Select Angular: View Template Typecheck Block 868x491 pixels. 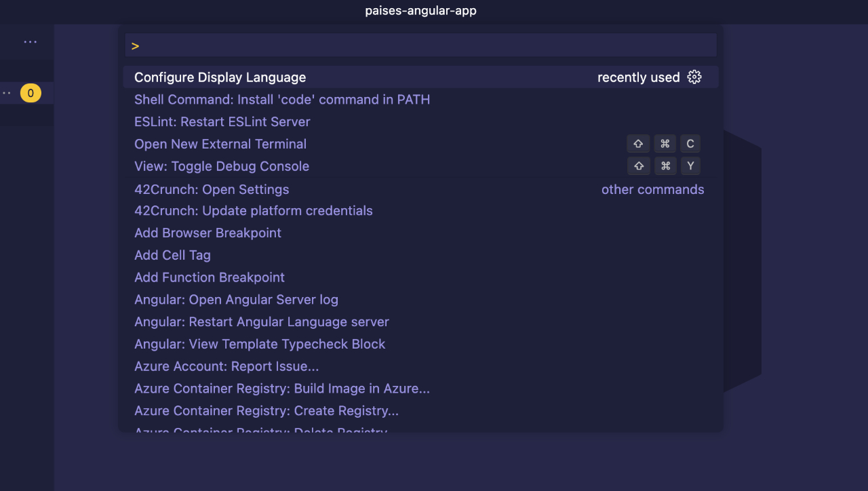[420, 344]
